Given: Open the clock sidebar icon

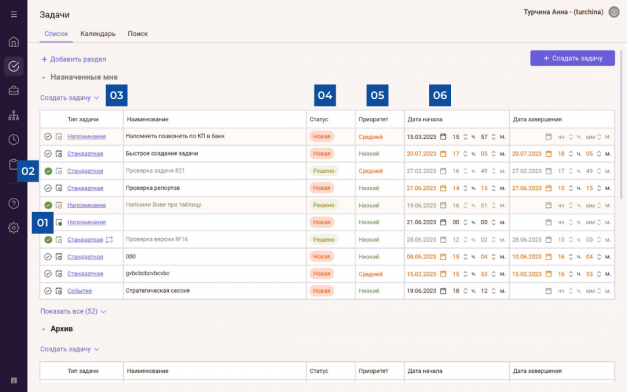Looking at the screenshot, I should click(x=14, y=140).
